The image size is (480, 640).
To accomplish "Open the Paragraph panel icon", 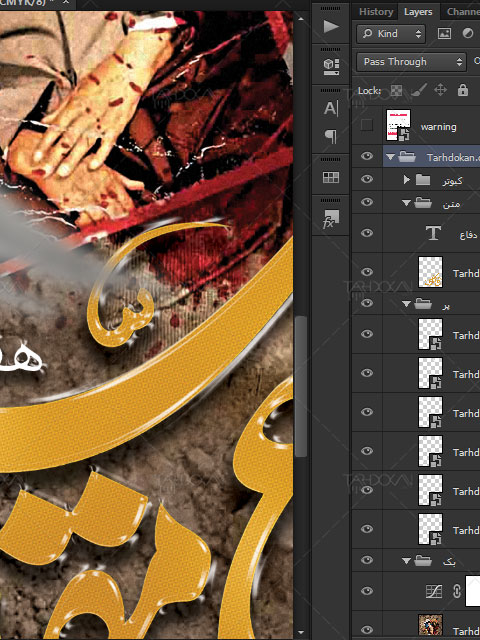I will pos(331,137).
